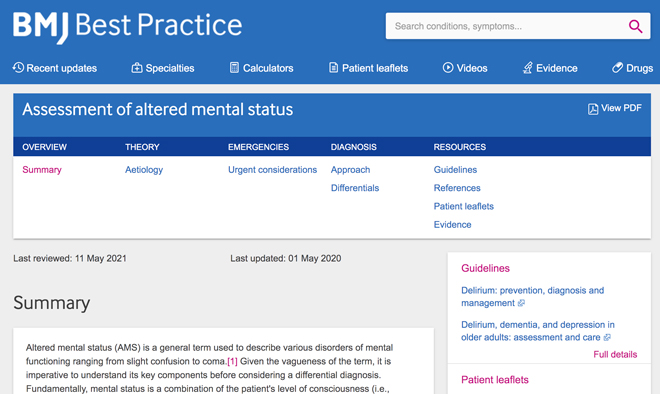Image resolution: width=660 pixels, height=394 pixels.
Task: Open the View PDF link
Action: 615,109
